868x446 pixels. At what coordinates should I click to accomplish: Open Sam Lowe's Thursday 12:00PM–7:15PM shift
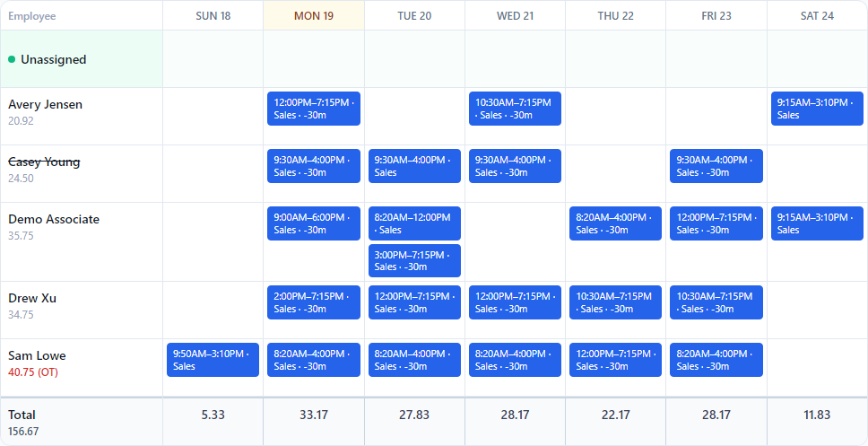click(615, 360)
